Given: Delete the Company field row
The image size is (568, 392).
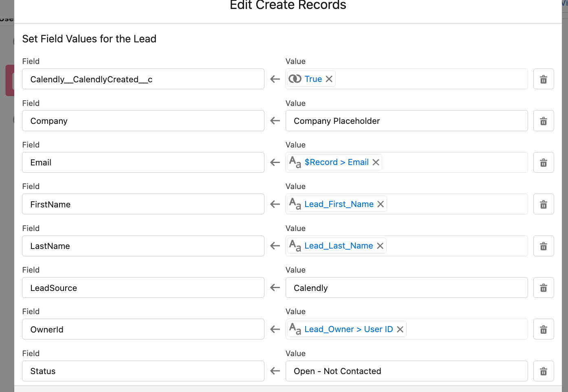Looking at the screenshot, I should [543, 121].
